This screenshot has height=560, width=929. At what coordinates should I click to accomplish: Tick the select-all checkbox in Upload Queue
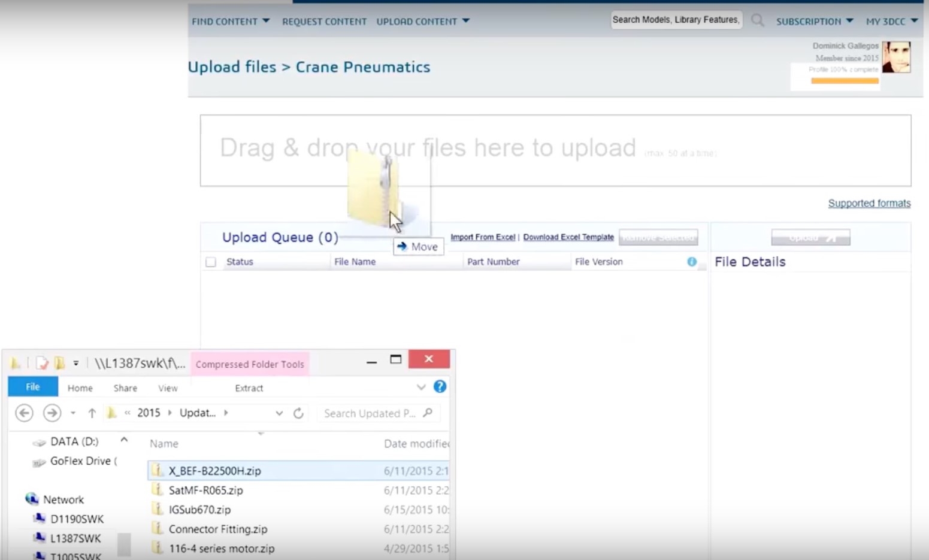(211, 262)
